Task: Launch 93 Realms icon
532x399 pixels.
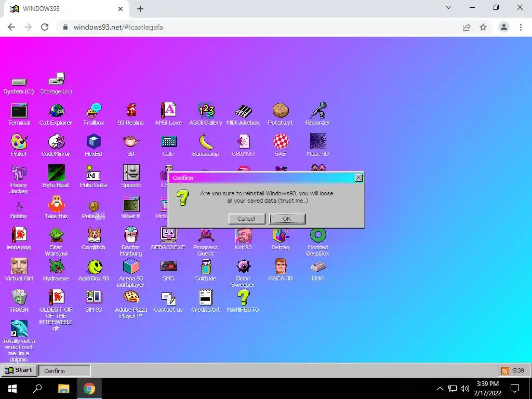Action: pos(131,111)
